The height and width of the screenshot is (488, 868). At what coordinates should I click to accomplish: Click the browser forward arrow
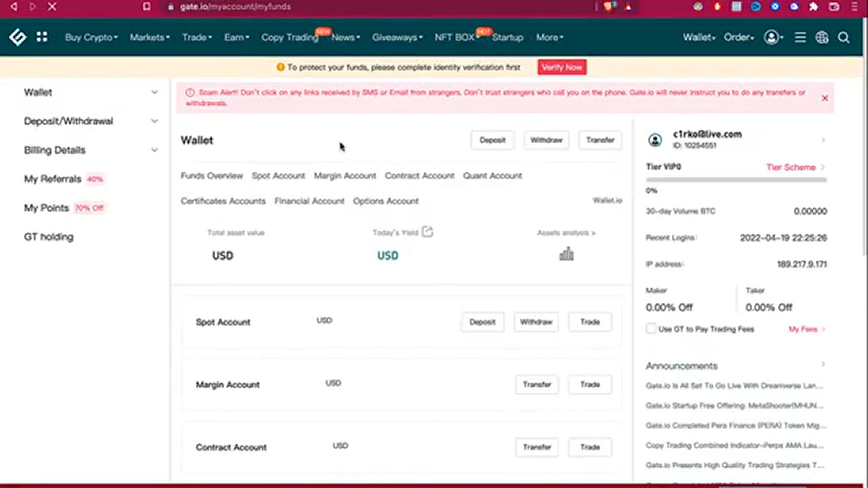coord(33,7)
